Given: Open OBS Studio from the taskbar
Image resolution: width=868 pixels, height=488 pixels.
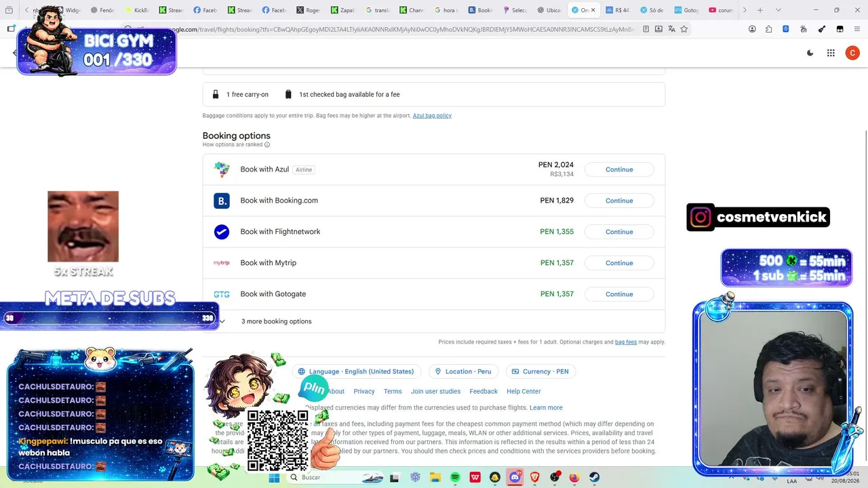Looking at the screenshot, I should [555, 477].
